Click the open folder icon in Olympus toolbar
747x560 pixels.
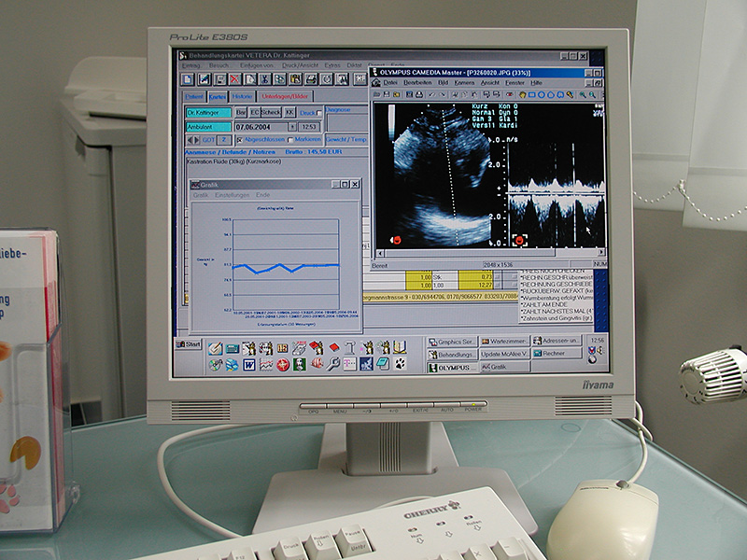377,95
